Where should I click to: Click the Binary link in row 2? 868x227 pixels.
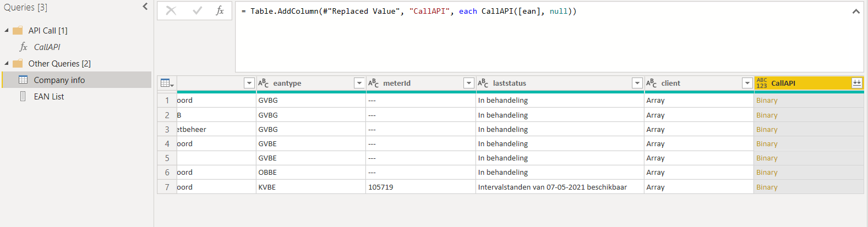point(767,115)
